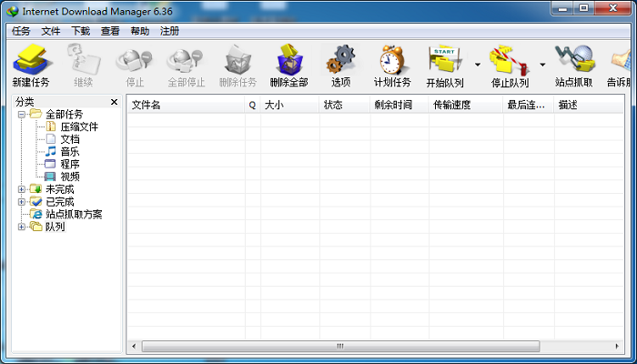637x364 pixels.
Task: Select 音乐 category
Action: (70, 152)
